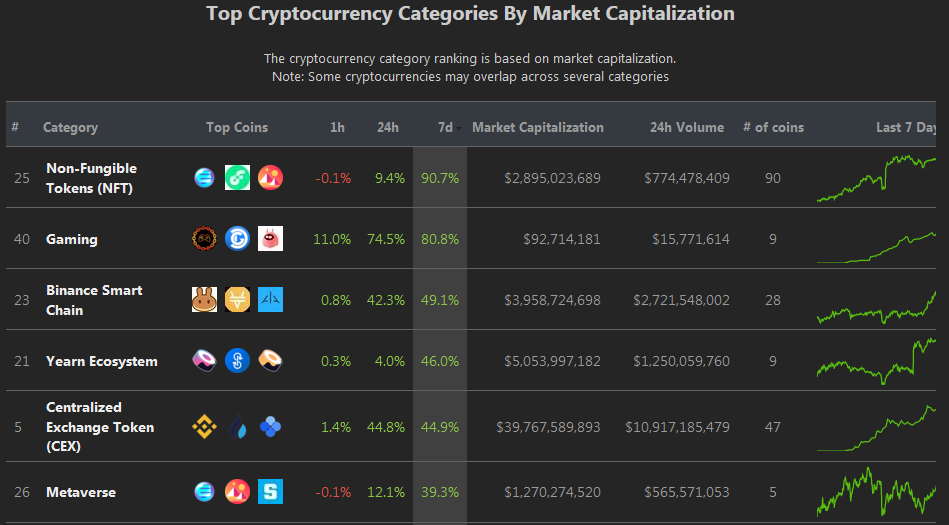Sort by the # of coins header
This screenshot has width=949, height=525.
click(773, 127)
